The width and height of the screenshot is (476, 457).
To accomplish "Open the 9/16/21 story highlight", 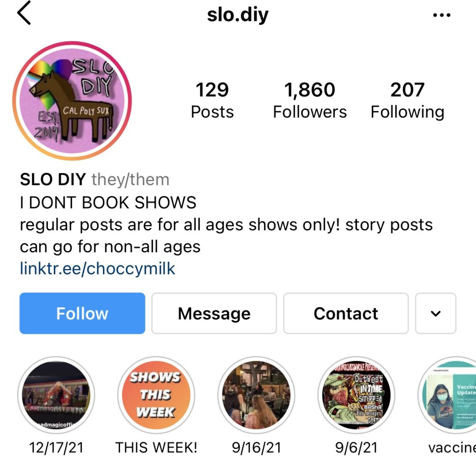I will 256,395.
